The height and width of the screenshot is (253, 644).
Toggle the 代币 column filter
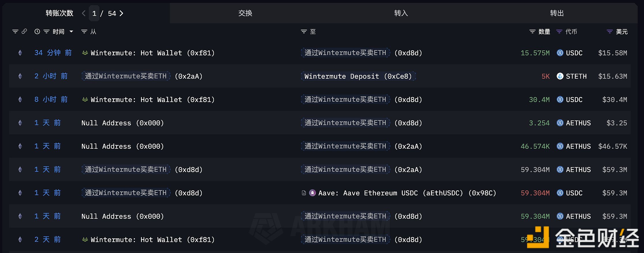pyautogui.click(x=559, y=31)
